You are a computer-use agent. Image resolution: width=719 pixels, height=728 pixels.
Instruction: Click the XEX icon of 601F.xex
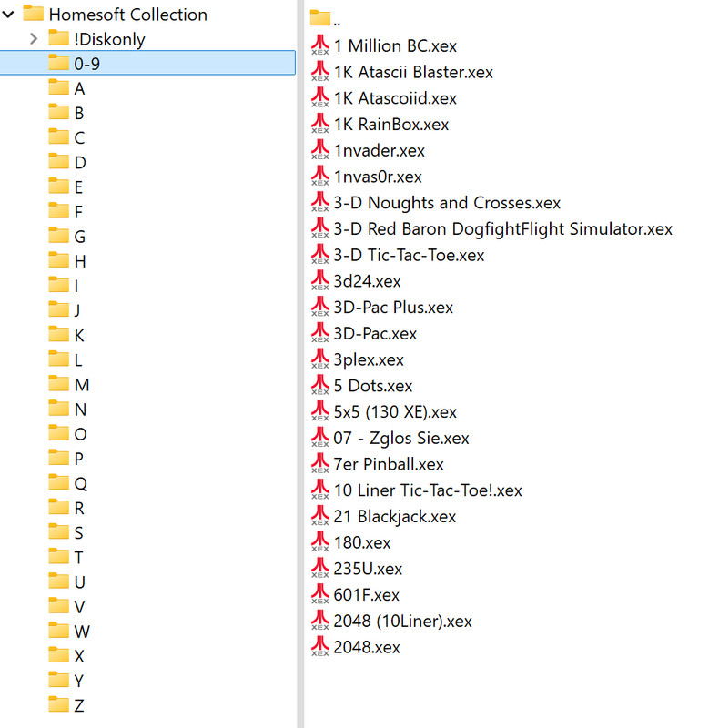[x=320, y=594]
